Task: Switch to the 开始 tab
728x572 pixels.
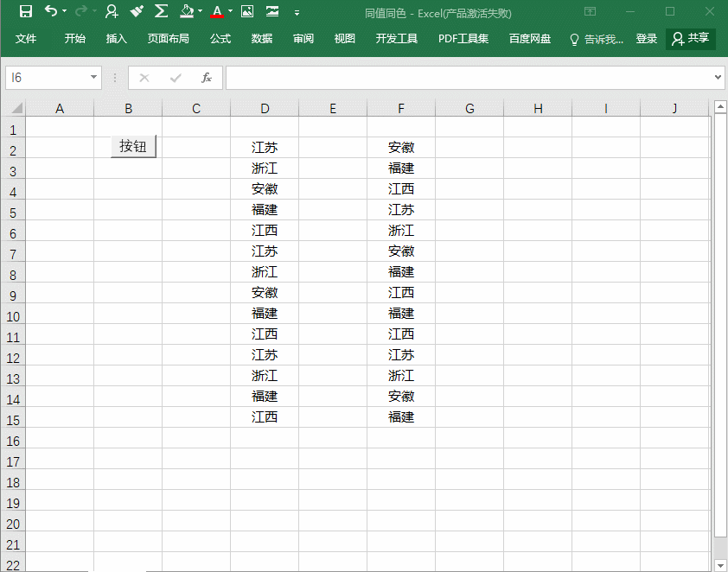Action: 74,39
